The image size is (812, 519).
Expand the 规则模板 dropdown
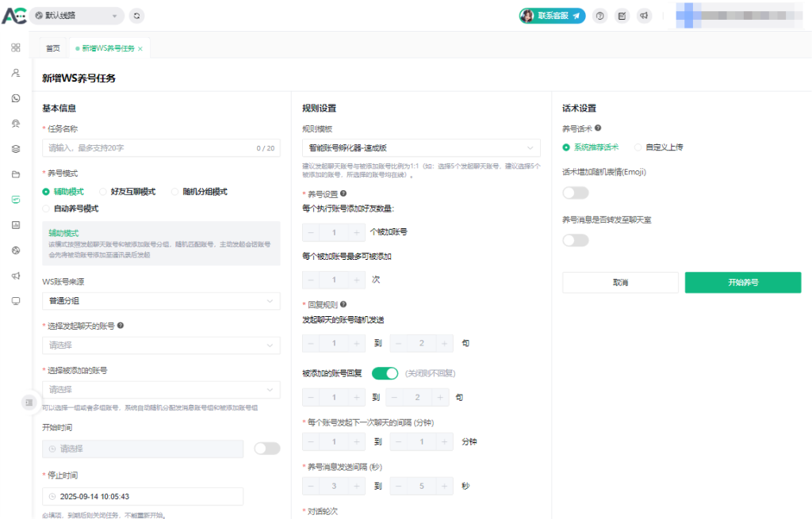(x=421, y=147)
